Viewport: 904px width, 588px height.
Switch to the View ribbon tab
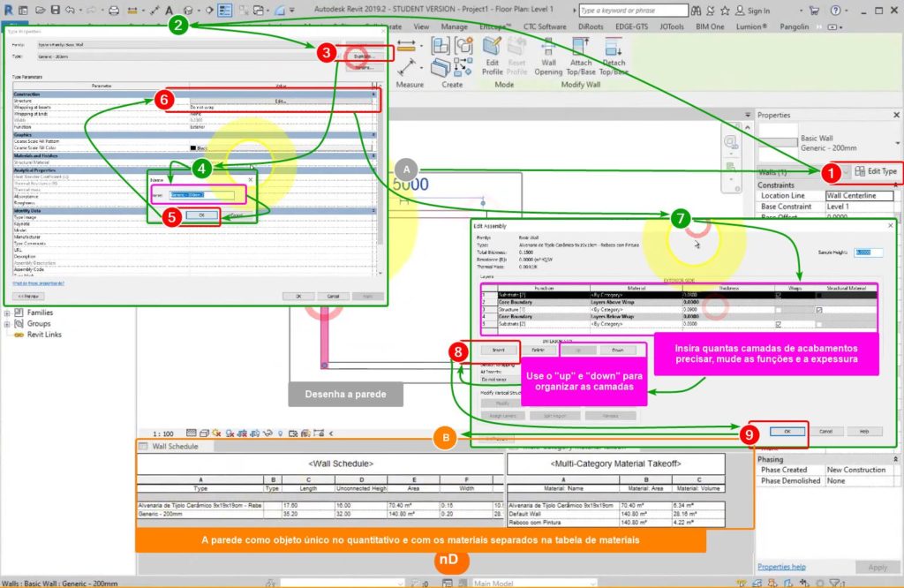(x=421, y=27)
